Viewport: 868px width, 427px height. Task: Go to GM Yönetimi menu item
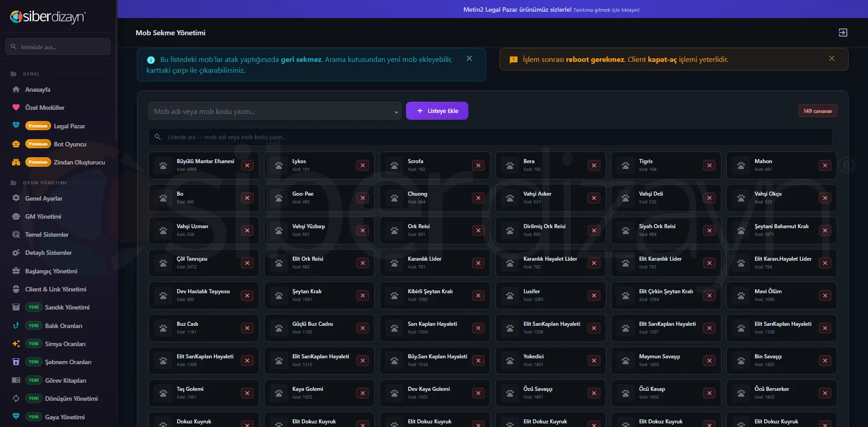coord(43,216)
